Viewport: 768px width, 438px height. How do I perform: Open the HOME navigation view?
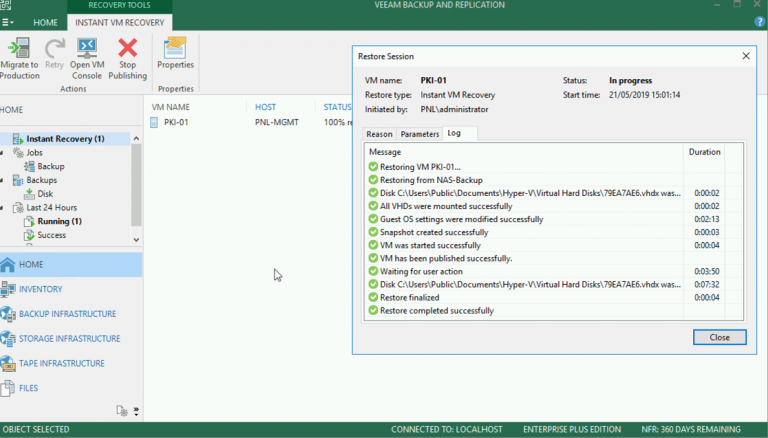point(71,265)
